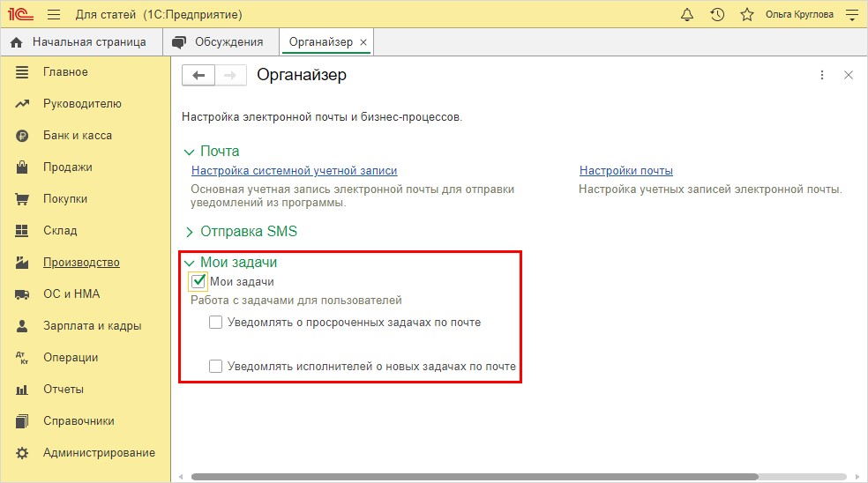Open Продажи section
This screenshot has width=868, height=483.
pyautogui.click(x=68, y=167)
